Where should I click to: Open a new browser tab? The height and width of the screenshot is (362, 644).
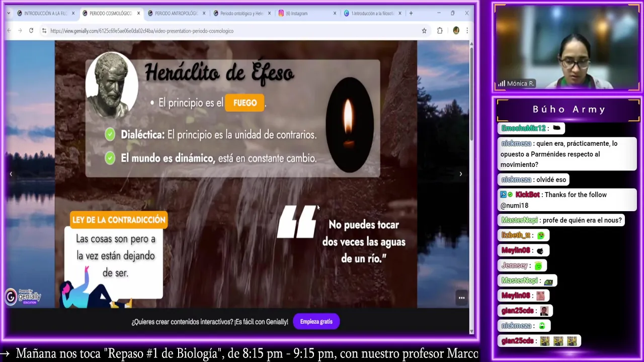point(411,13)
